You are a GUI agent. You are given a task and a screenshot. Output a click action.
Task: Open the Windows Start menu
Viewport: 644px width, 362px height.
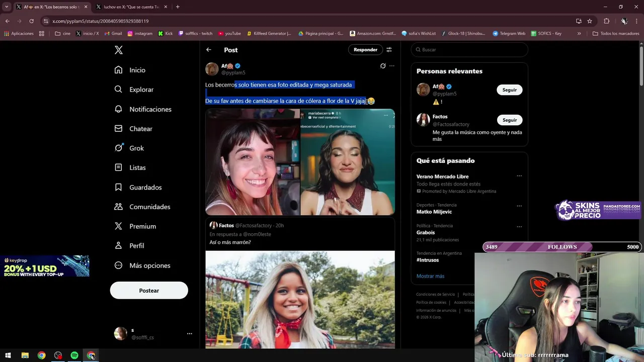(x=8, y=355)
